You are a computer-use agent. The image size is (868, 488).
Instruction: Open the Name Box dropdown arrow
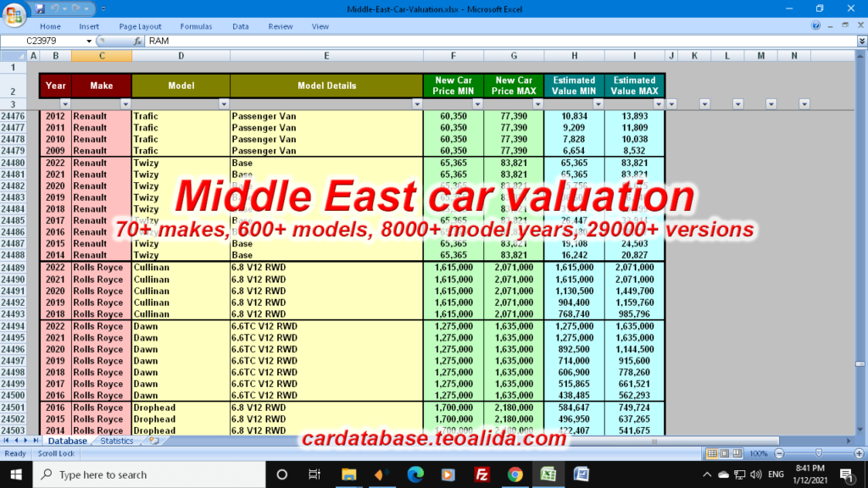point(89,39)
